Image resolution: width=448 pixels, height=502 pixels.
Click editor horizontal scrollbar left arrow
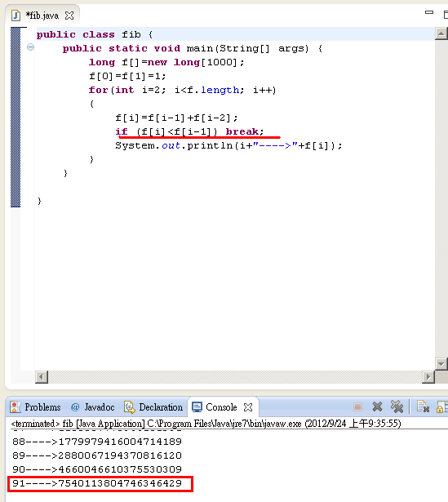click(x=42, y=377)
